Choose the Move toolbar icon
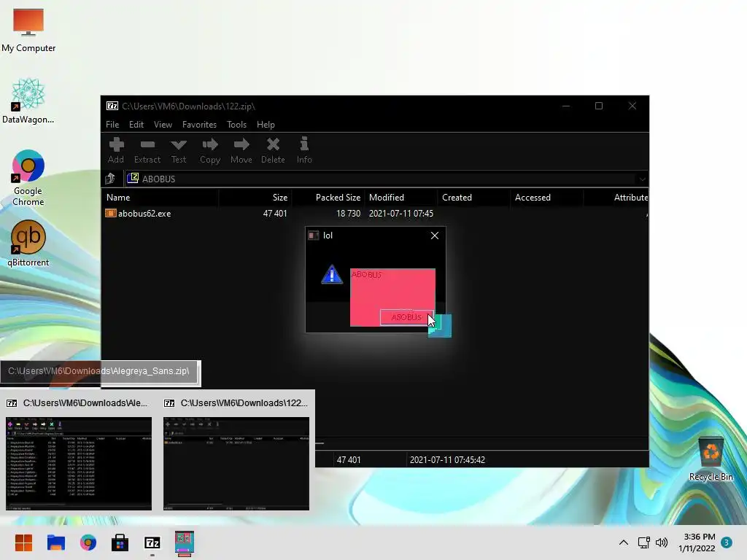Screen dimensions: 747x560 click(x=241, y=150)
